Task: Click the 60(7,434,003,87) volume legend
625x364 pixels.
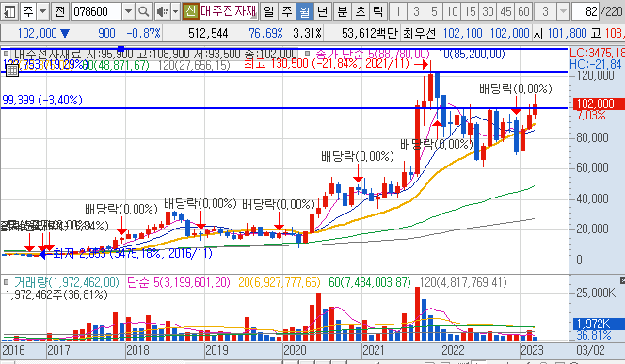Action: [370, 283]
